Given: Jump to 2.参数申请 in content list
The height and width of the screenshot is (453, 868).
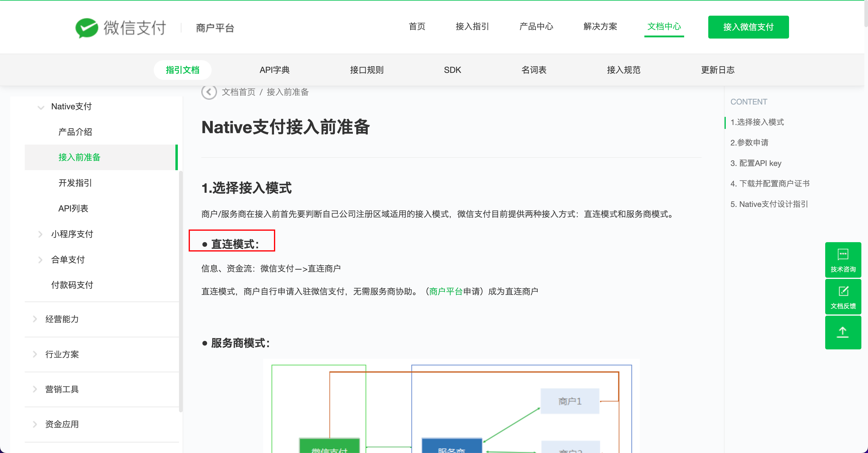Looking at the screenshot, I should pos(749,142).
